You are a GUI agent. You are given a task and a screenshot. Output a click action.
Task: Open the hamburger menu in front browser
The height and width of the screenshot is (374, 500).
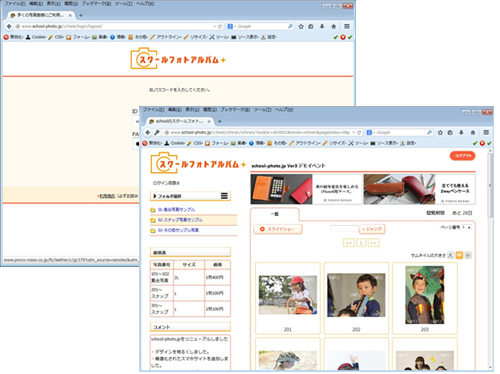(x=486, y=133)
